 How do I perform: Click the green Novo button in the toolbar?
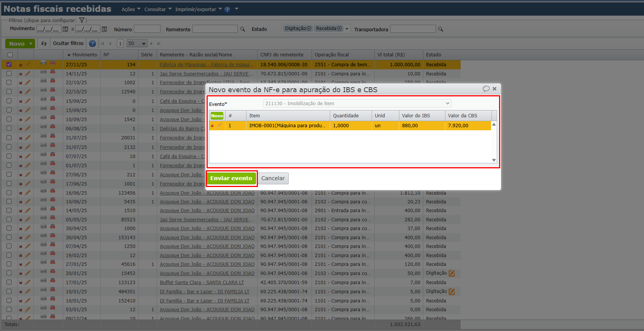pos(17,44)
